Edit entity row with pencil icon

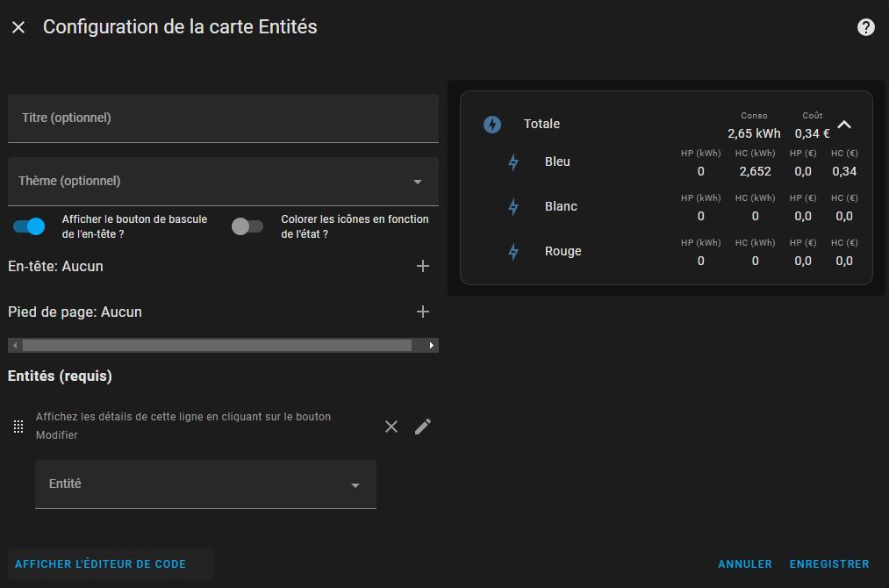423,427
